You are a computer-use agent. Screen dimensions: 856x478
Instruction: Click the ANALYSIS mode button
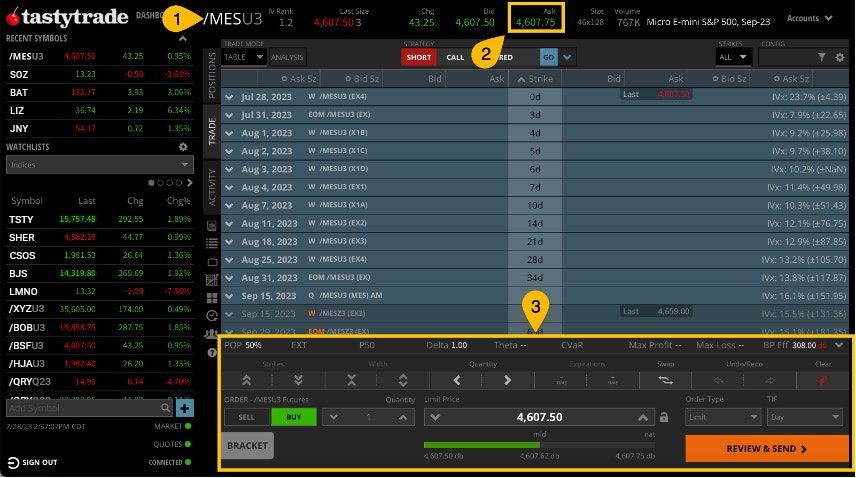pyautogui.click(x=287, y=57)
